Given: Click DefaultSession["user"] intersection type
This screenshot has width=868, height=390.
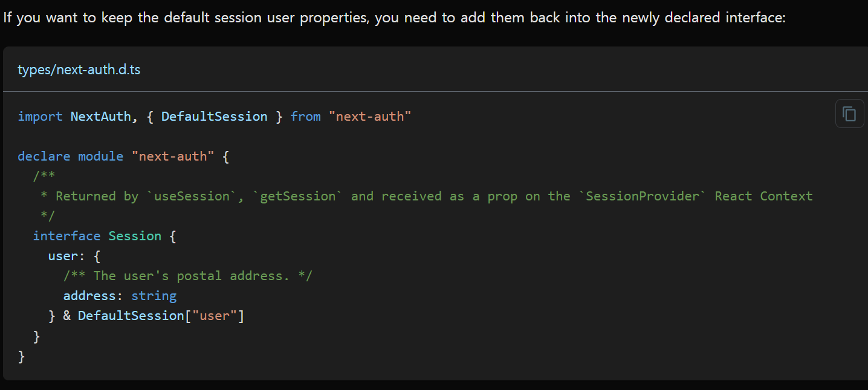Looking at the screenshot, I should click(x=161, y=316).
